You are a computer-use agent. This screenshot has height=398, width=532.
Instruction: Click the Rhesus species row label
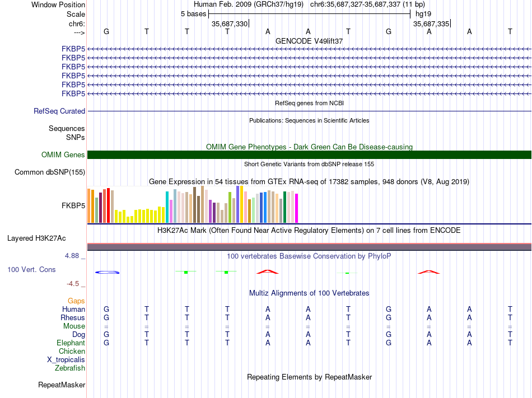pos(73,317)
